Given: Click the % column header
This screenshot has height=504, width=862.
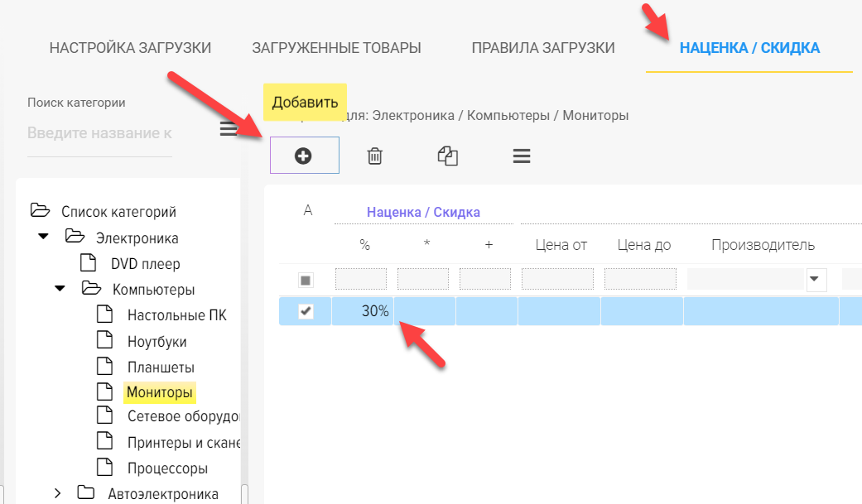Looking at the screenshot, I should (364, 245).
